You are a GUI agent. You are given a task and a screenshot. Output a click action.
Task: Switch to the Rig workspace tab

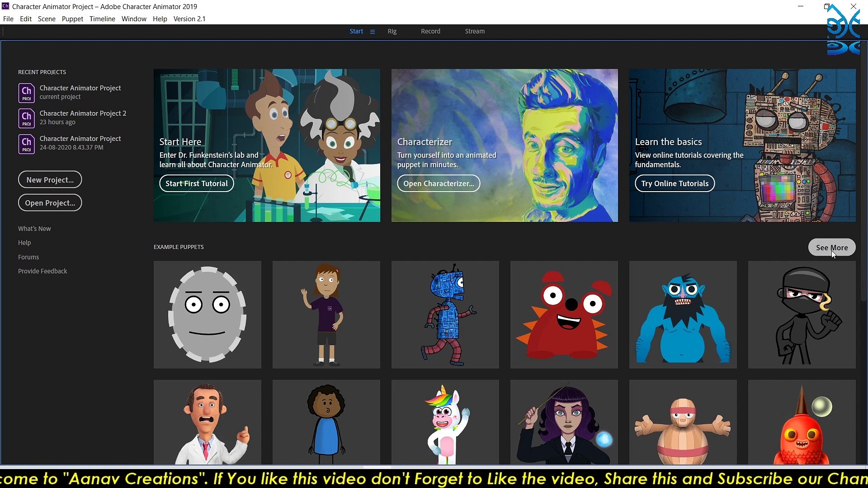coord(392,31)
